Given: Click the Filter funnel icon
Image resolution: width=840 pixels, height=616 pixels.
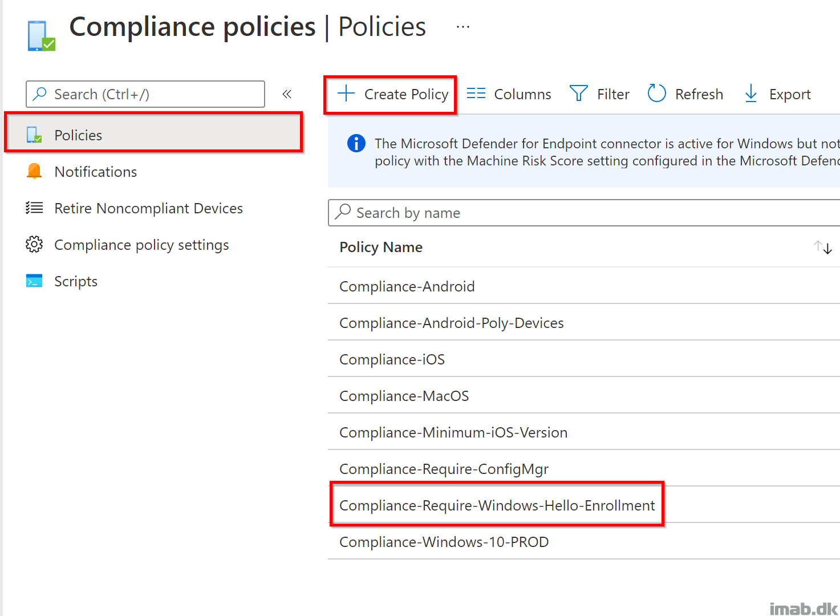Looking at the screenshot, I should [x=579, y=93].
